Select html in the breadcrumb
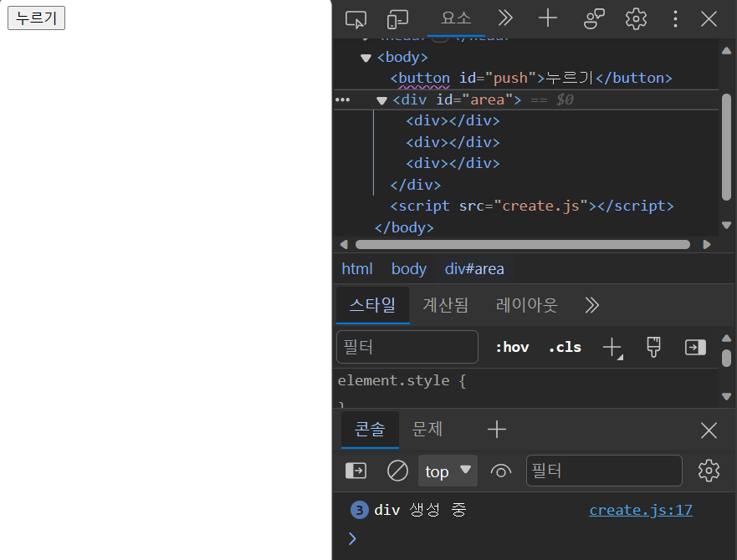The image size is (737, 560). 357,269
